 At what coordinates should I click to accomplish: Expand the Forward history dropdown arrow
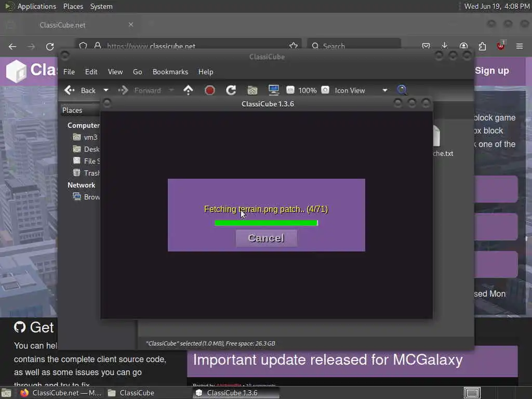pos(171,90)
